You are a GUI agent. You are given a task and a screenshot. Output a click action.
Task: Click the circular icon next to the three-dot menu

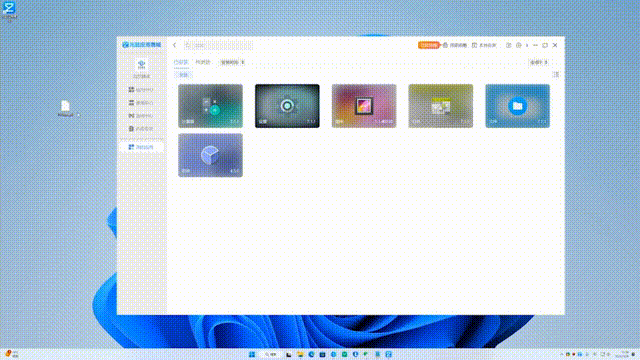518,45
